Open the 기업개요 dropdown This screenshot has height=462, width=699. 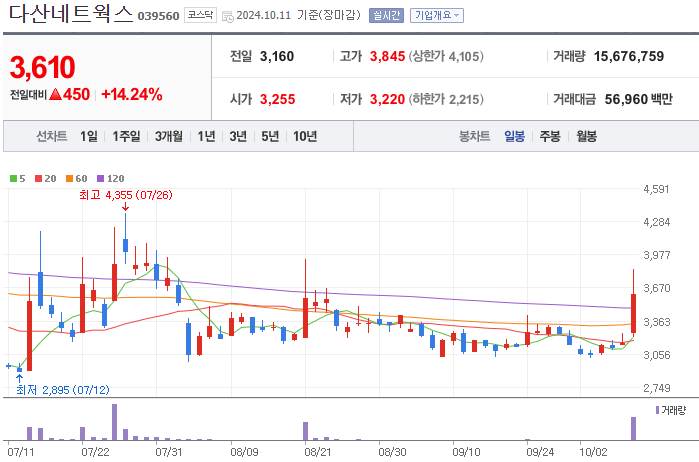point(437,16)
